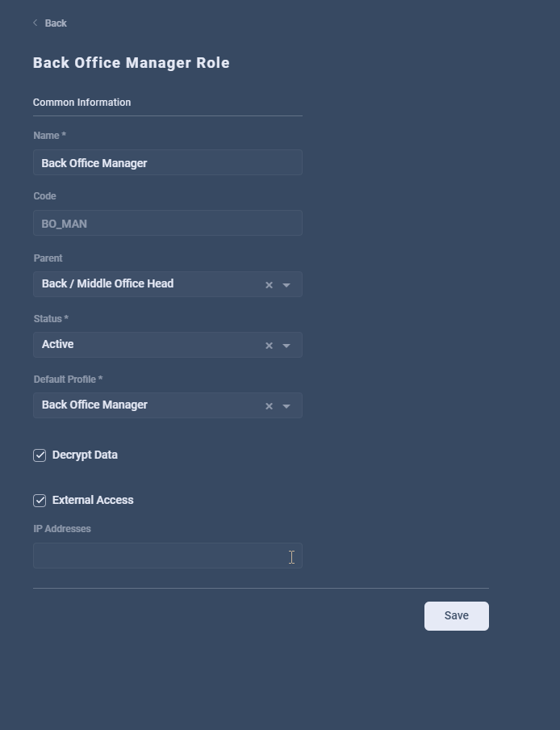Viewport: 560px width, 730px height.
Task: Focus the Name input field
Action: (168, 162)
